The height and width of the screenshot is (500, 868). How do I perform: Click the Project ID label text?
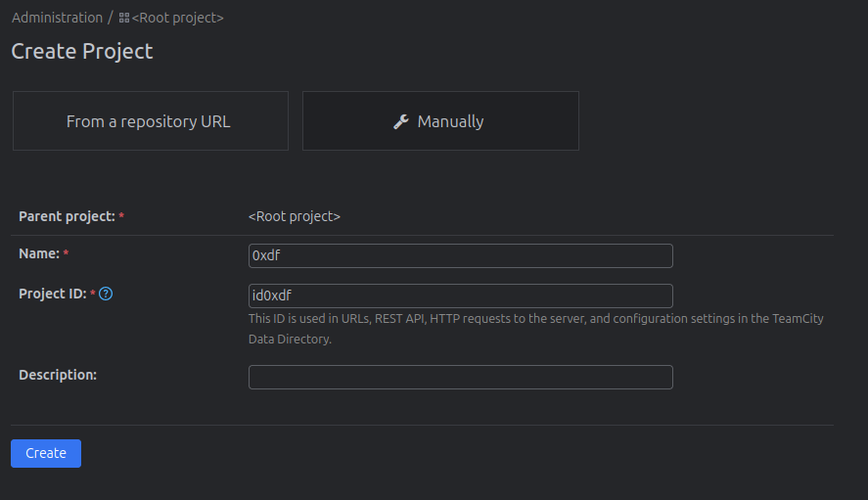[52, 294]
